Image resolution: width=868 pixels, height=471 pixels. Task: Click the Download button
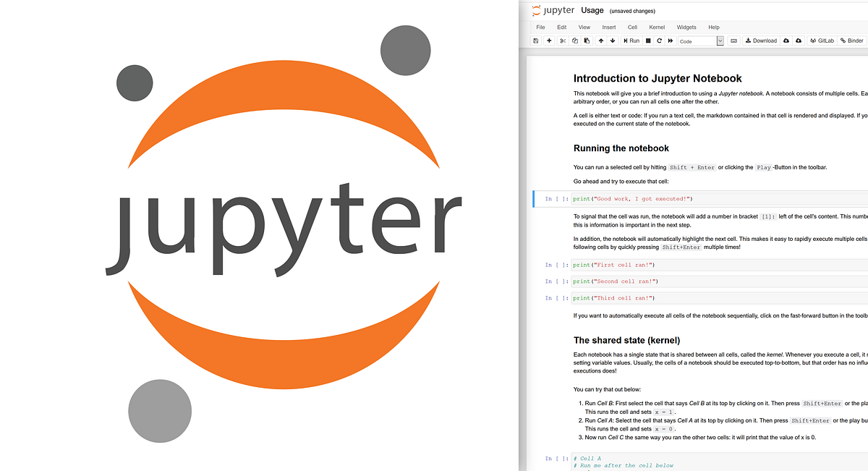760,41
